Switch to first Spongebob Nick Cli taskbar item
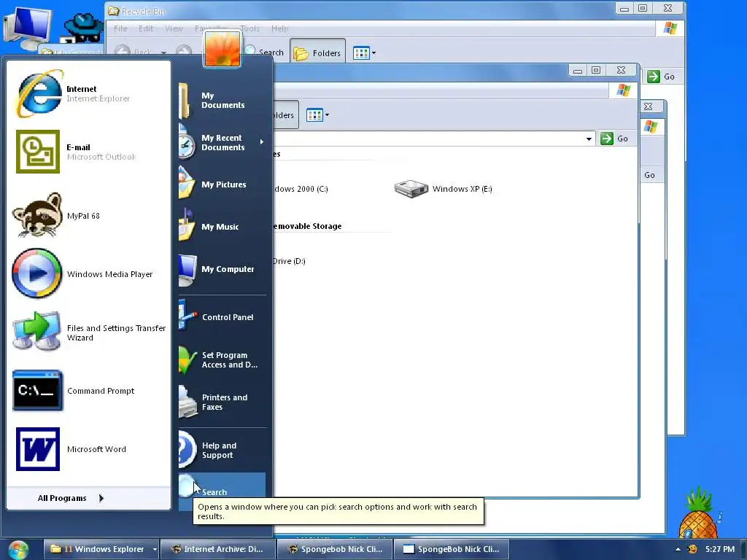 (x=334, y=549)
